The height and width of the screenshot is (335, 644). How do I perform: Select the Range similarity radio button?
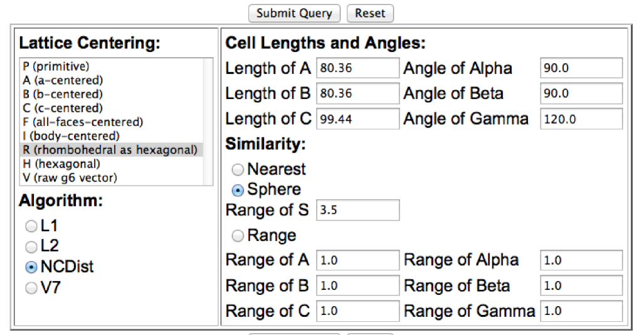[238, 235]
